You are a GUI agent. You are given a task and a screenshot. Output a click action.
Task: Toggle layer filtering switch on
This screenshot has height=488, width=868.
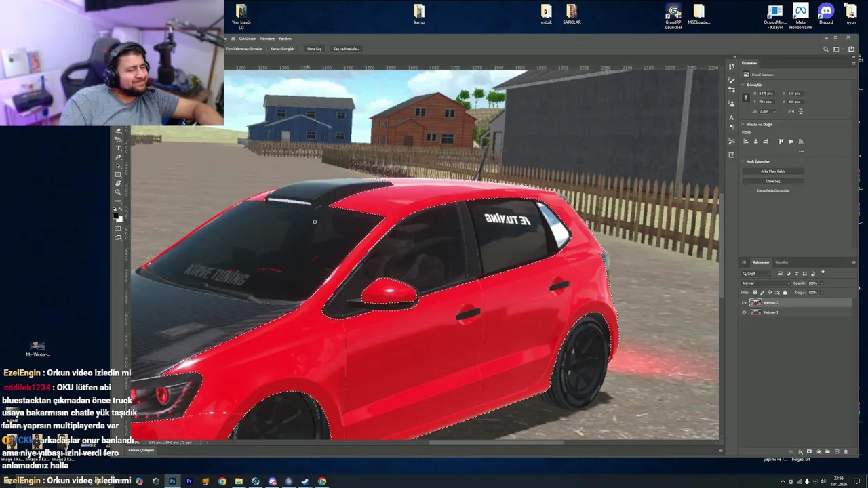pos(823,273)
